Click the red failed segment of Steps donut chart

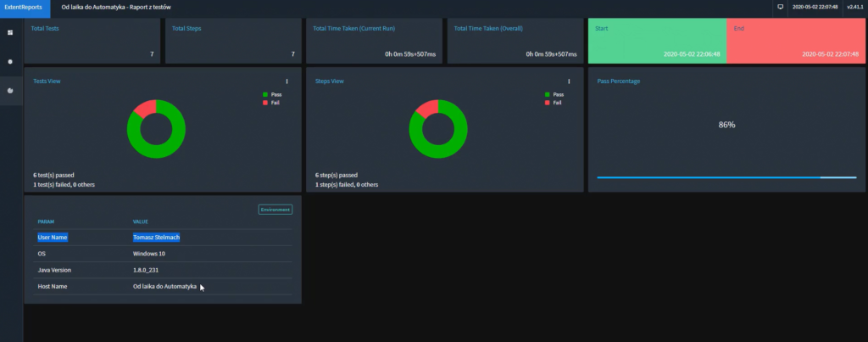click(x=428, y=107)
